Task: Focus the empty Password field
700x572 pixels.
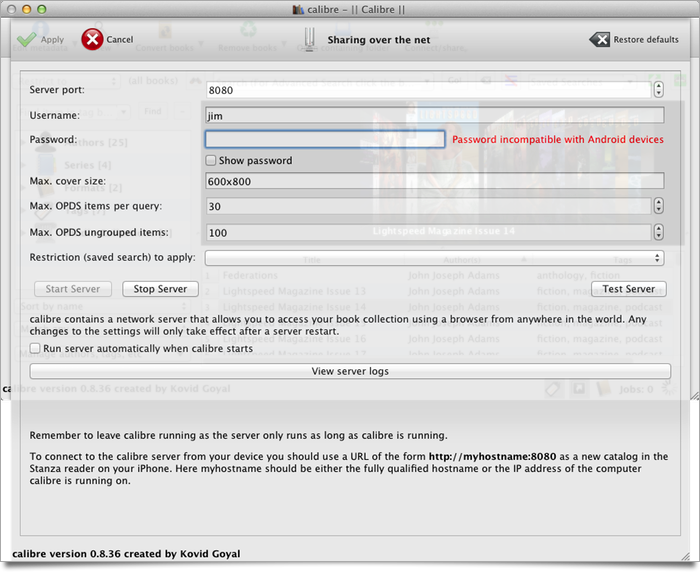Action: coord(325,139)
